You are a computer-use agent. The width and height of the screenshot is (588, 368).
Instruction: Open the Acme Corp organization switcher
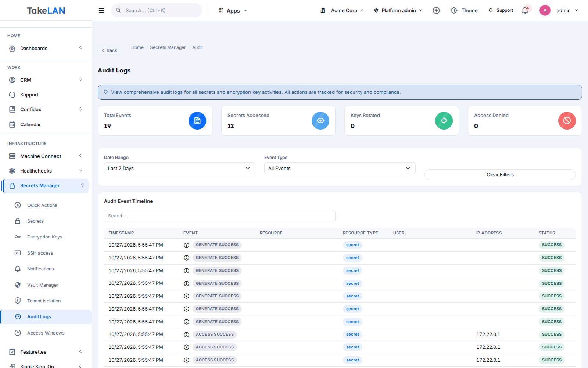[342, 10]
